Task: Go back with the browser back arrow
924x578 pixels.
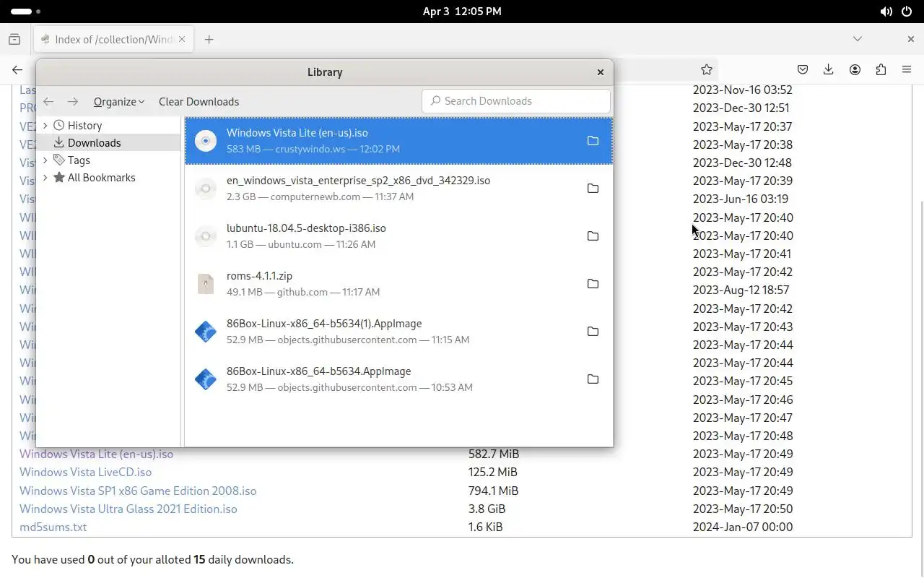Action: [17, 69]
